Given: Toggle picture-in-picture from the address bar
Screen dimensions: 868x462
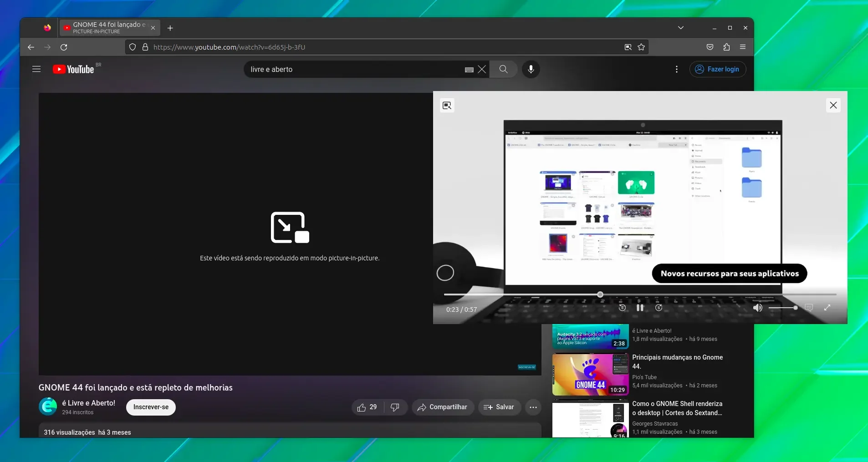Looking at the screenshot, I should (x=628, y=47).
